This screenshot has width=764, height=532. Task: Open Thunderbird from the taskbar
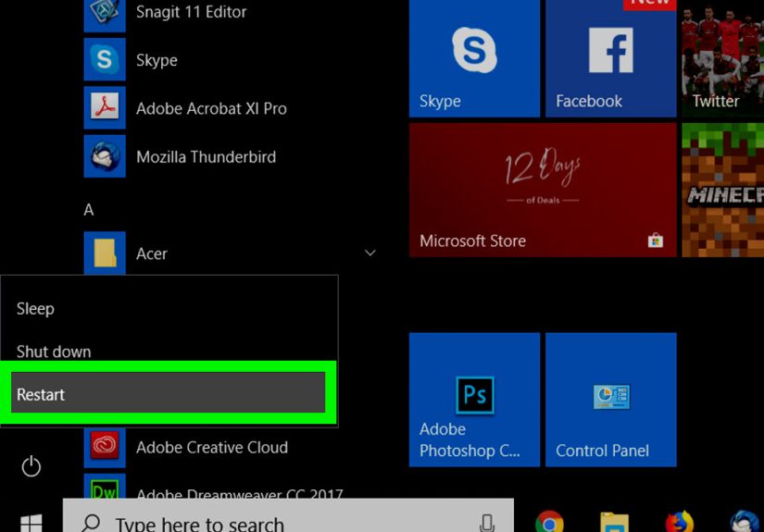pos(745,522)
